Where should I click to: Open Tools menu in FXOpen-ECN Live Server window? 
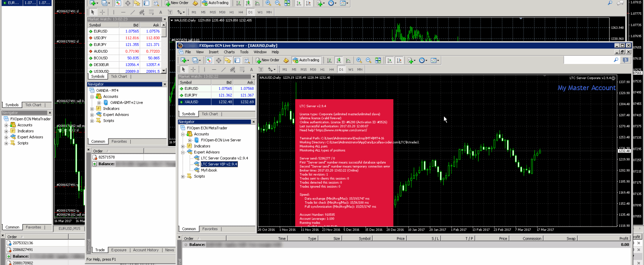(x=244, y=52)
